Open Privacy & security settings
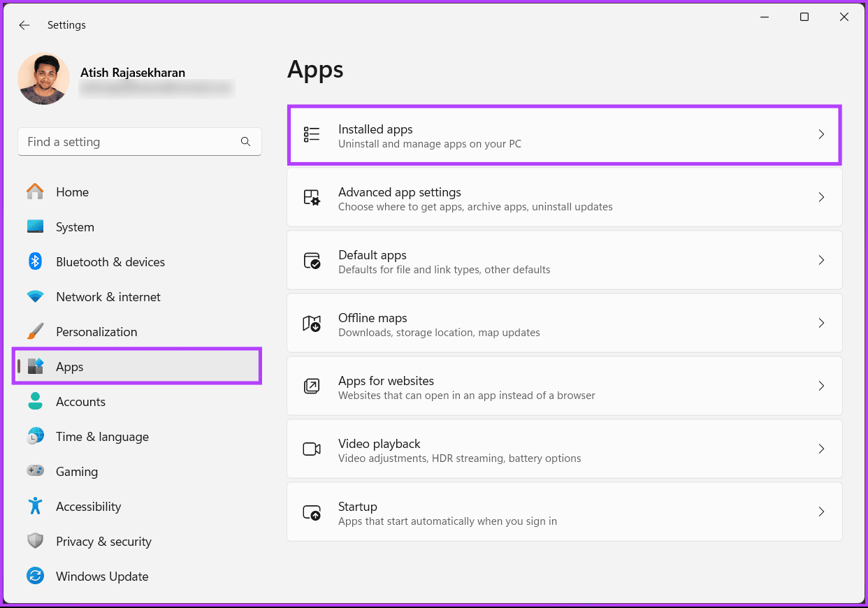This screenshot has height=608, width=868. coord(103,542)
